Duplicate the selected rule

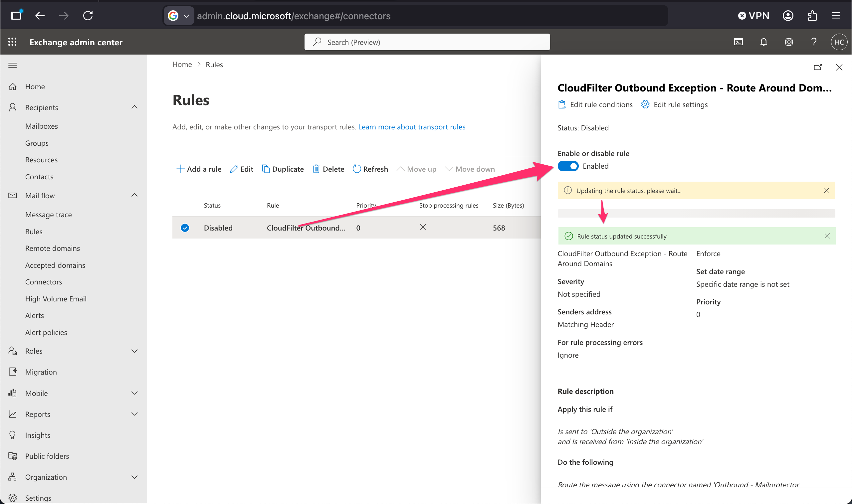283,169
